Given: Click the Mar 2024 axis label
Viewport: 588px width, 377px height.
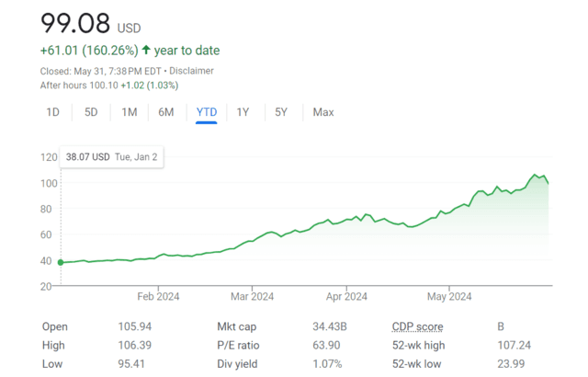Looking at the screenshot, I should 252,296.
